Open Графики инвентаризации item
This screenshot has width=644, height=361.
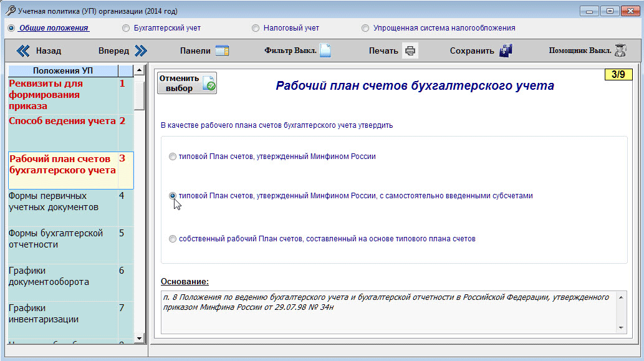70,320
